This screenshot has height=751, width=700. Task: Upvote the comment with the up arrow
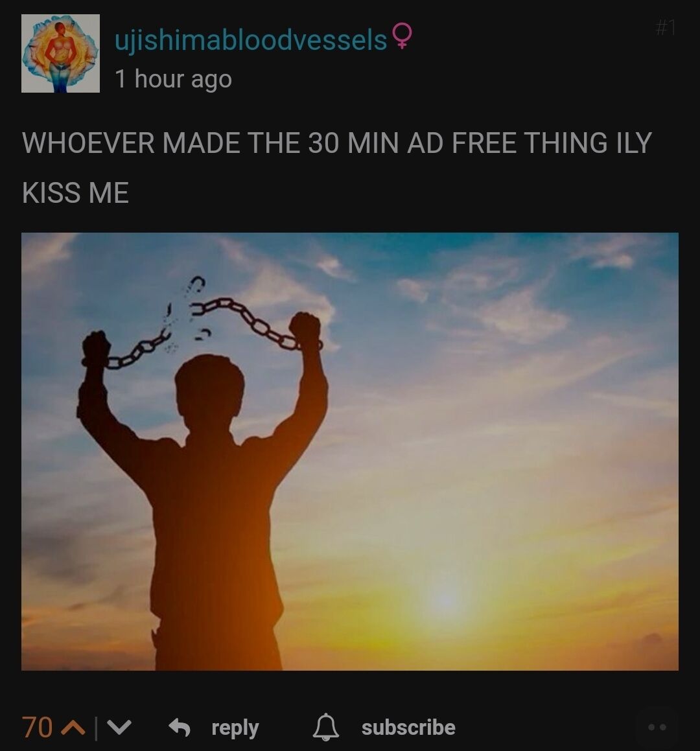74,728
